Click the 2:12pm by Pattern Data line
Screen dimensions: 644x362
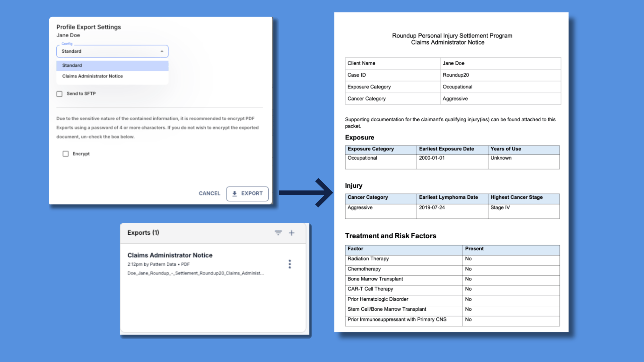click(158, 264)
